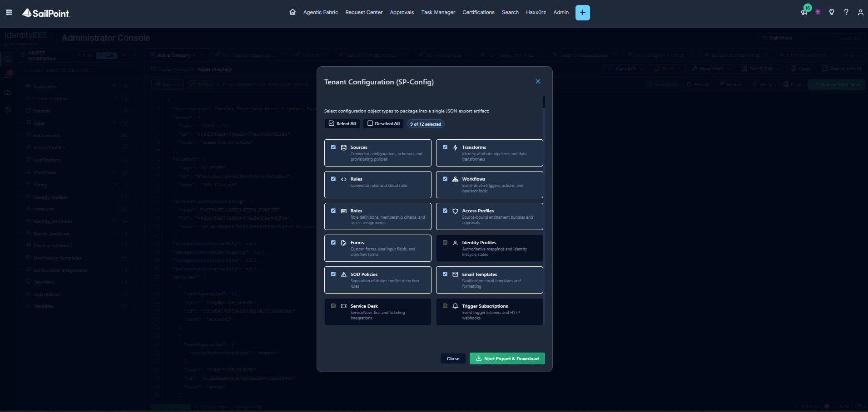Close the Tenant Configuration dialog with X

[538, 82]
